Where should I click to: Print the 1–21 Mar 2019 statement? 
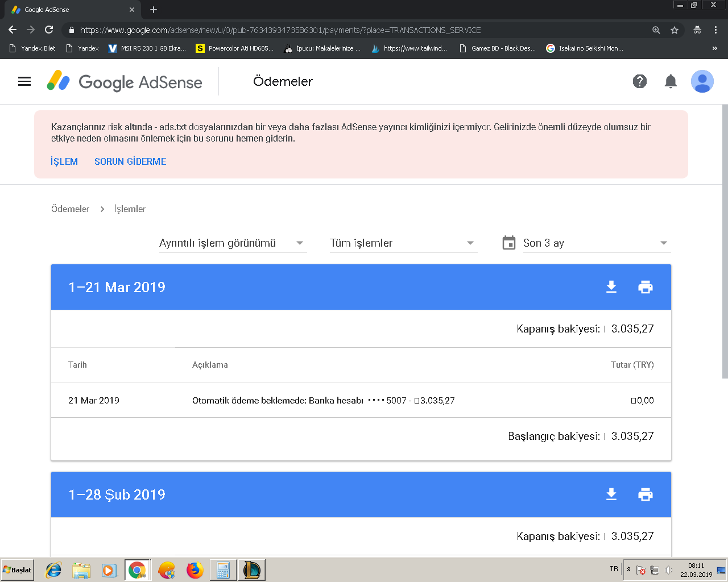(x=646, y=287)
